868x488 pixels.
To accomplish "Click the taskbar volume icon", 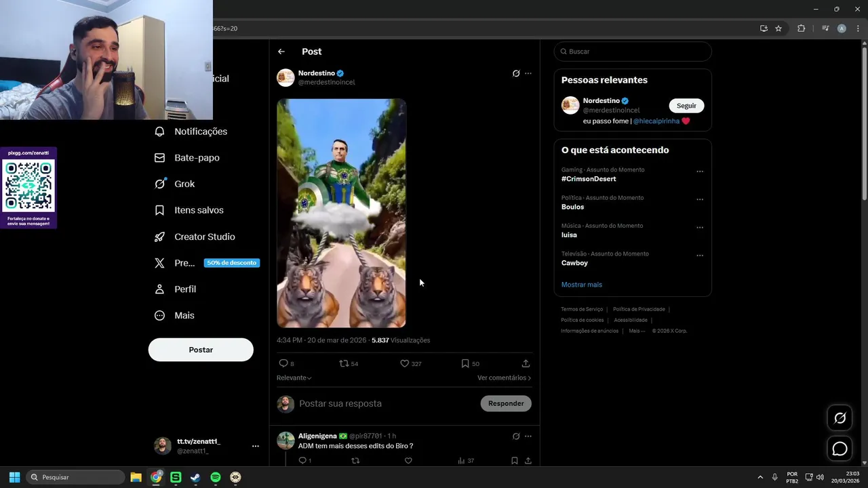I will coord(820,477).
